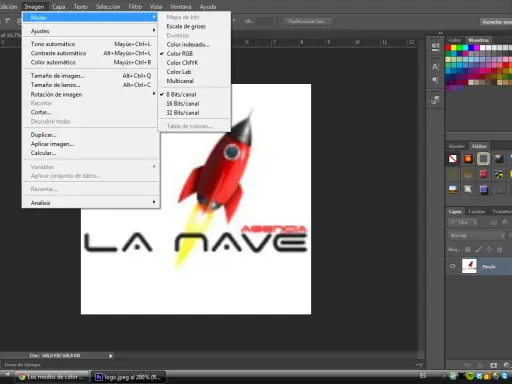Apply the sunset landscape style preset
Viewport: 512px width, 384px height.
453,189
